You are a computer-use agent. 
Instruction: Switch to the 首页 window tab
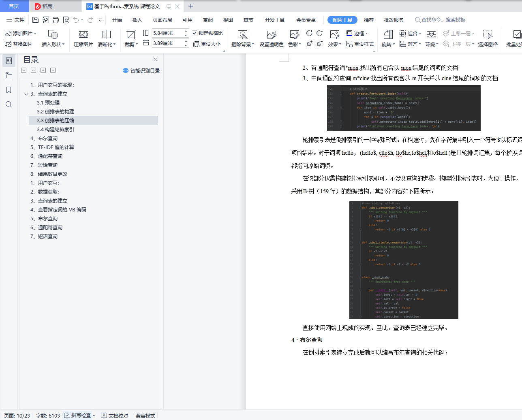(14, 6)
